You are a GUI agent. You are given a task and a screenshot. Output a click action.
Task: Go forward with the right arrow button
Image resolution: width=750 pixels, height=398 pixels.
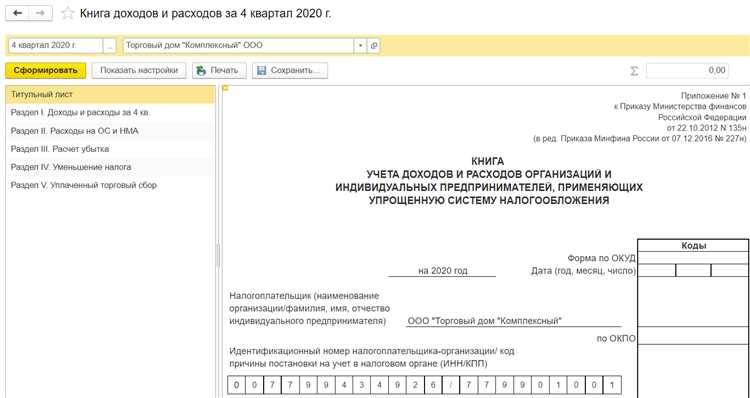(41, 13)
